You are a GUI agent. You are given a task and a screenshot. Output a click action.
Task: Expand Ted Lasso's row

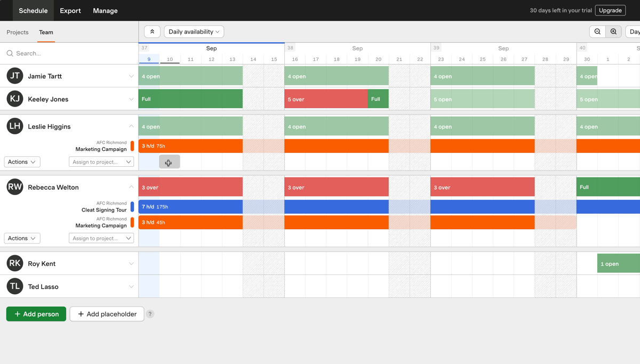(131, 286)
